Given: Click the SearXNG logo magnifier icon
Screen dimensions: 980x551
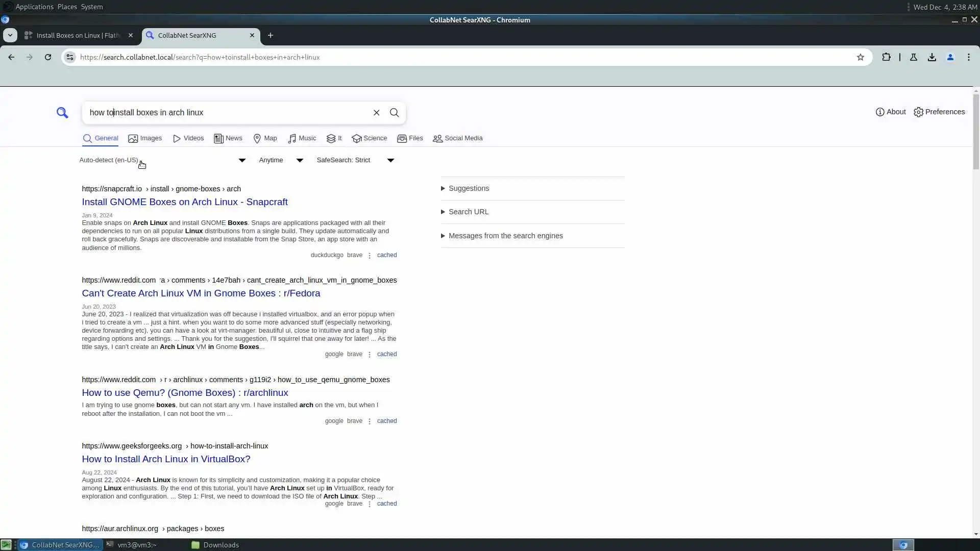Looking at the screenshot, I should coord(62,113).
